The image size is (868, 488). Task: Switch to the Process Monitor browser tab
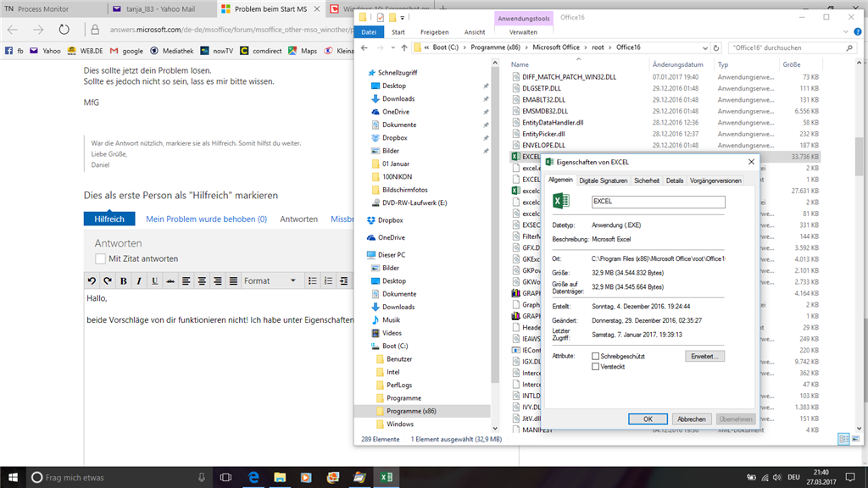[x=53, y=8]
